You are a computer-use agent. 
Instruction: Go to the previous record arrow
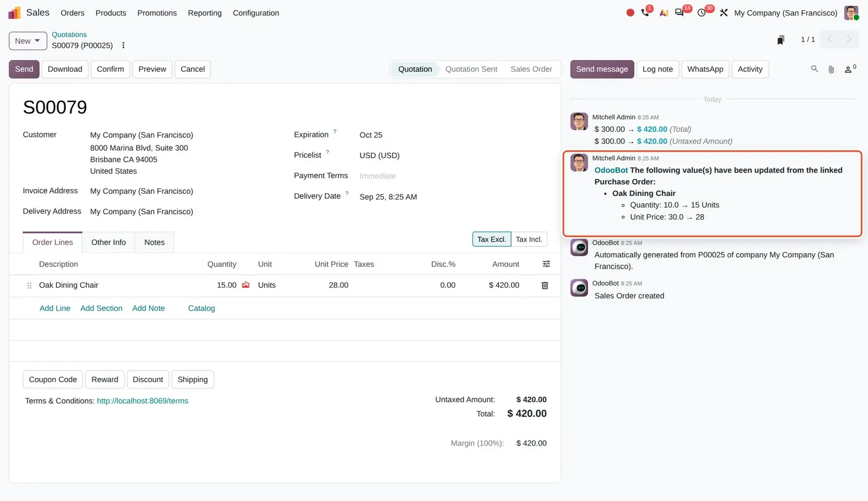pos(829,39)
